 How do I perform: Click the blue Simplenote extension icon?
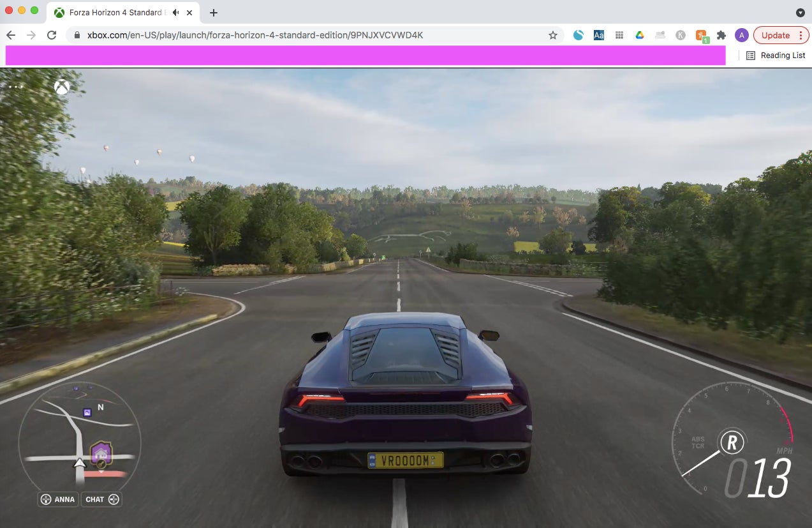[578, 35]
